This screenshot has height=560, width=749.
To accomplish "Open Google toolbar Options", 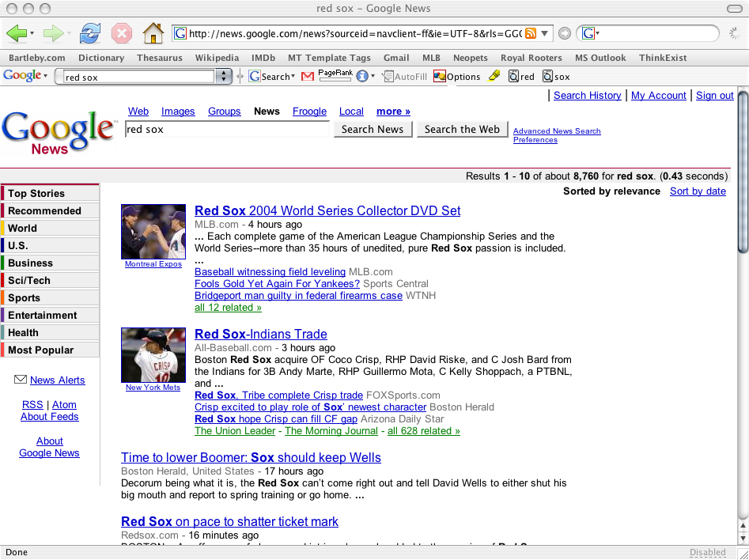I will tap(456, 77).
